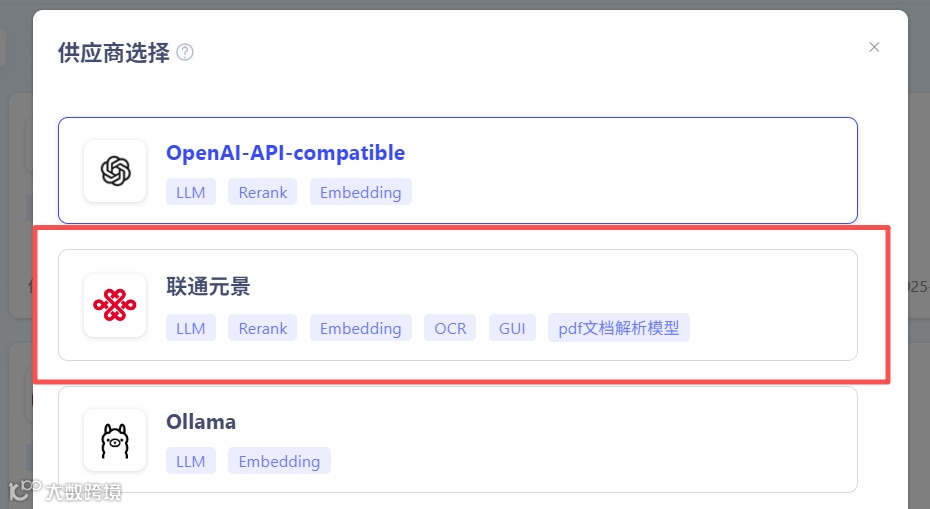
Task: Close the supplier selection dialog
Action: coord(874,47)
